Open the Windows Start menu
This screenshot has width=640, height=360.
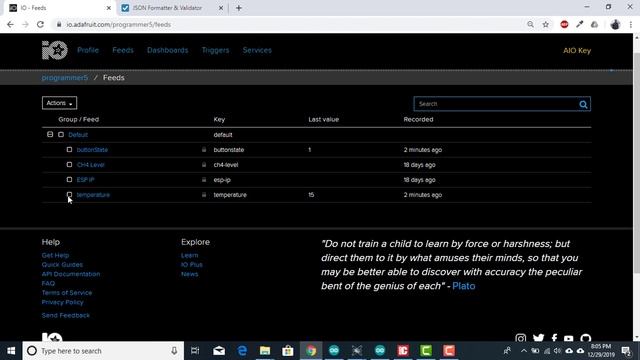pyautogui.click(x=11, y=351)
